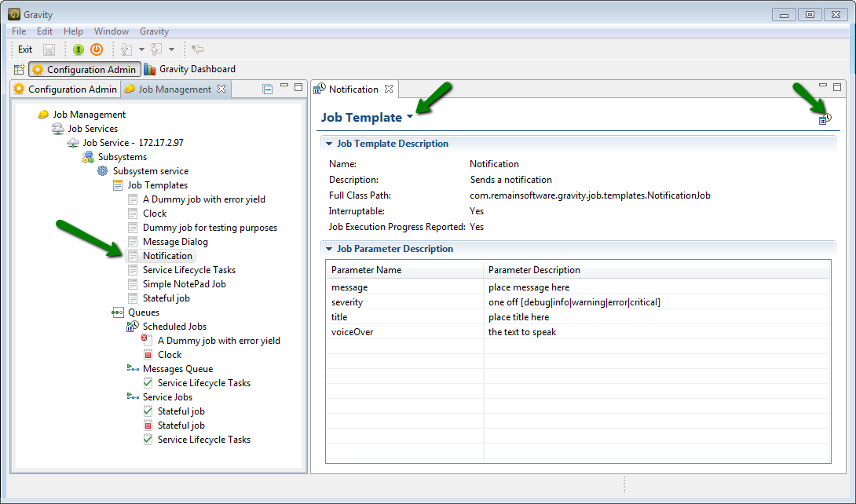
Task: Click the orange power icon in toolbar
Action: pos(97,49)
